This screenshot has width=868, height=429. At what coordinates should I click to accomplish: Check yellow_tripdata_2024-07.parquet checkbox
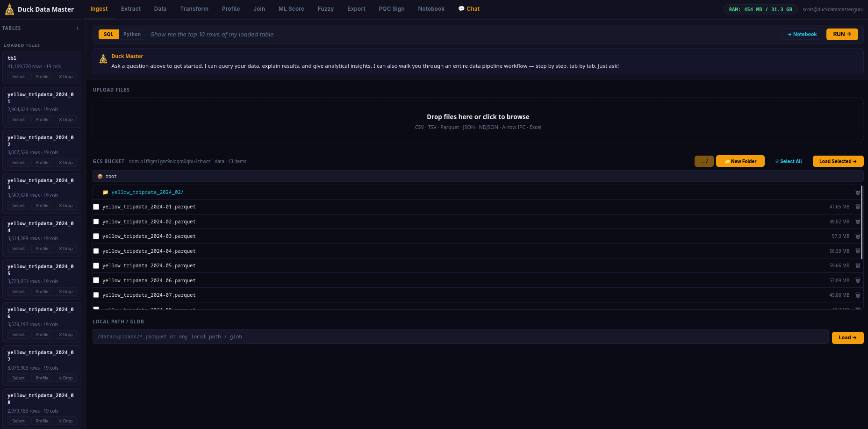pos(96,295)
